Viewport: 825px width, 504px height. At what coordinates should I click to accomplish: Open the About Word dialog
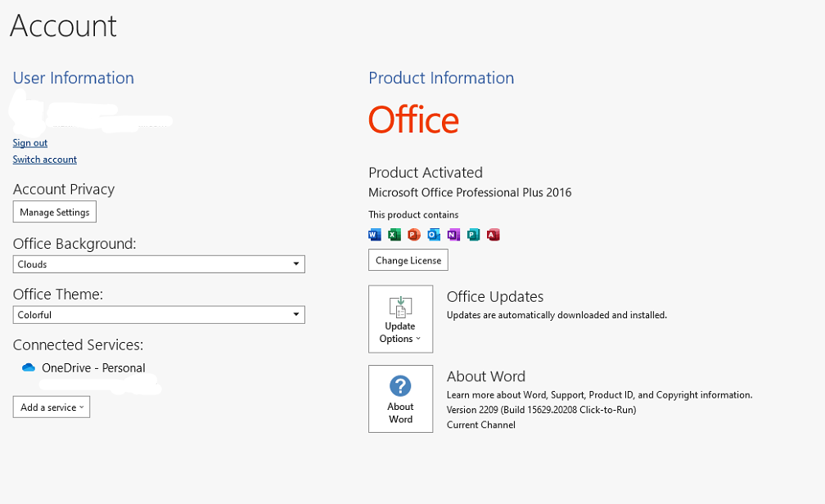tap(400, 398)
